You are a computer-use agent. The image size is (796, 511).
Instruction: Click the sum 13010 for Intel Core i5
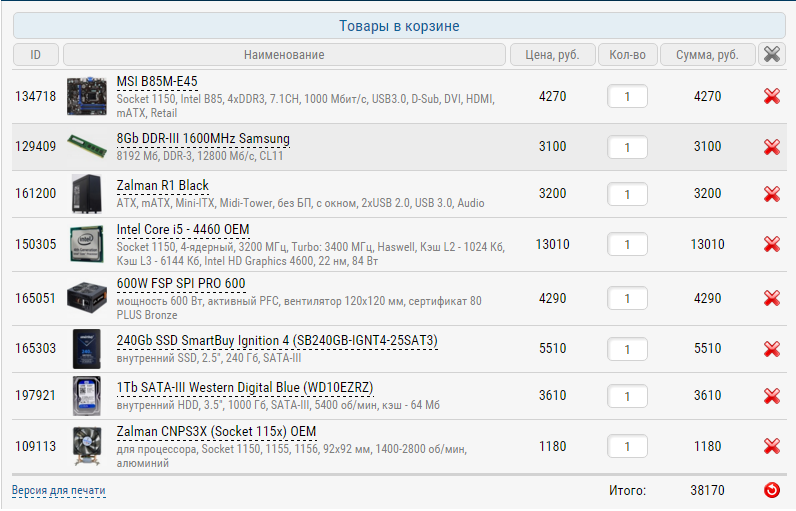click(x=707, y=244)
